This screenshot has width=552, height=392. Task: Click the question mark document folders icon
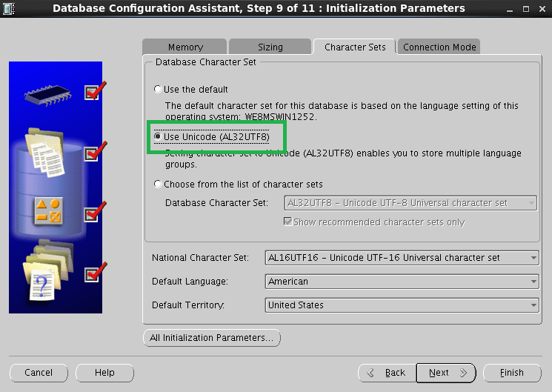48,270
